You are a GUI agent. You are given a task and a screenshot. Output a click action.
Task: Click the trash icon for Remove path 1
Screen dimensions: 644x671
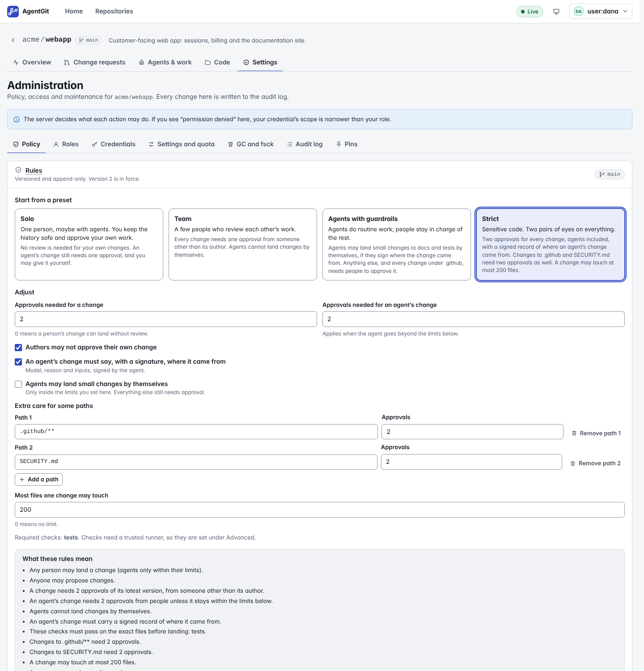[574, 433]
